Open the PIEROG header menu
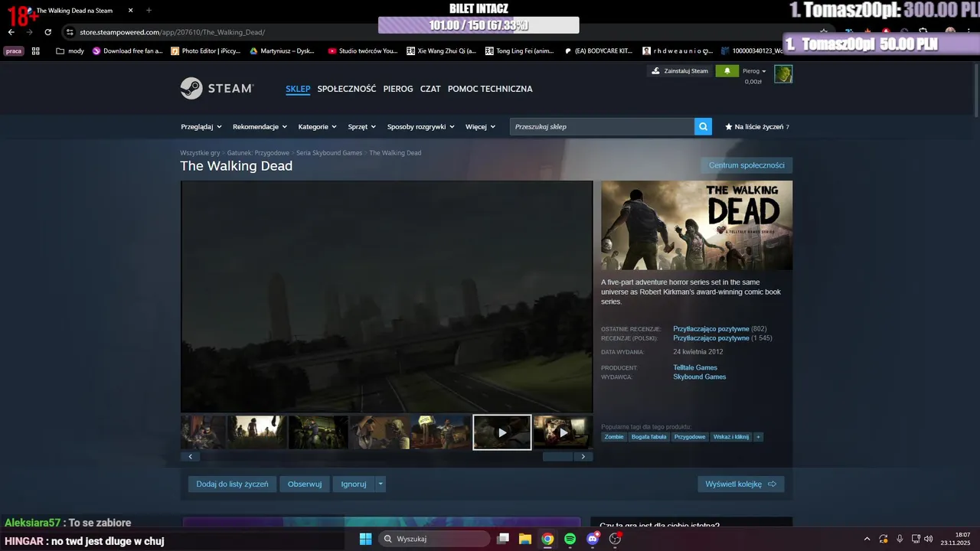 tap(398, 89)
